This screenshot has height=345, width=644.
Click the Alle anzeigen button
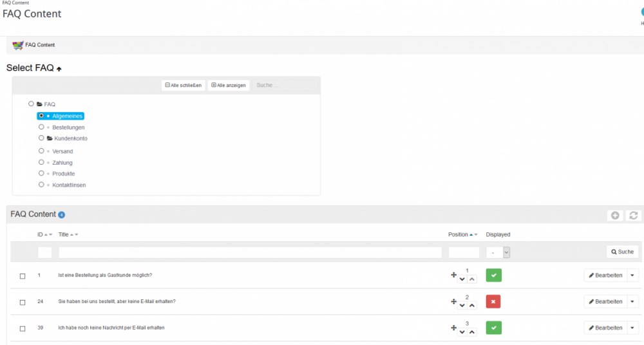point(229,85)
